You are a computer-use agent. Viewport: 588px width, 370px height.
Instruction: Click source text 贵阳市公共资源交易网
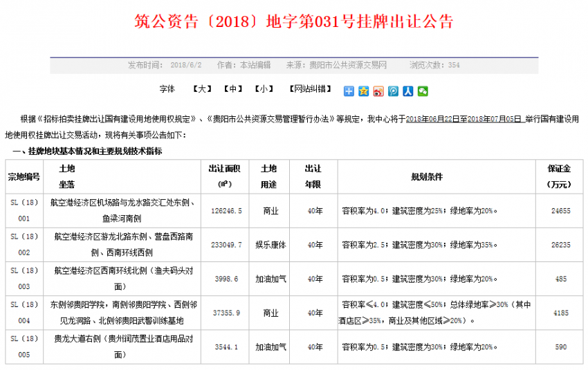coord(348,65)
